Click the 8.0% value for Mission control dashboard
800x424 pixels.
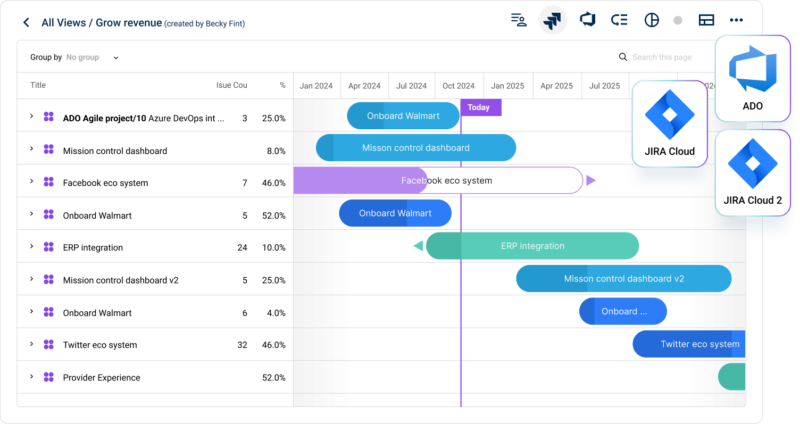[x=276, y=151]
